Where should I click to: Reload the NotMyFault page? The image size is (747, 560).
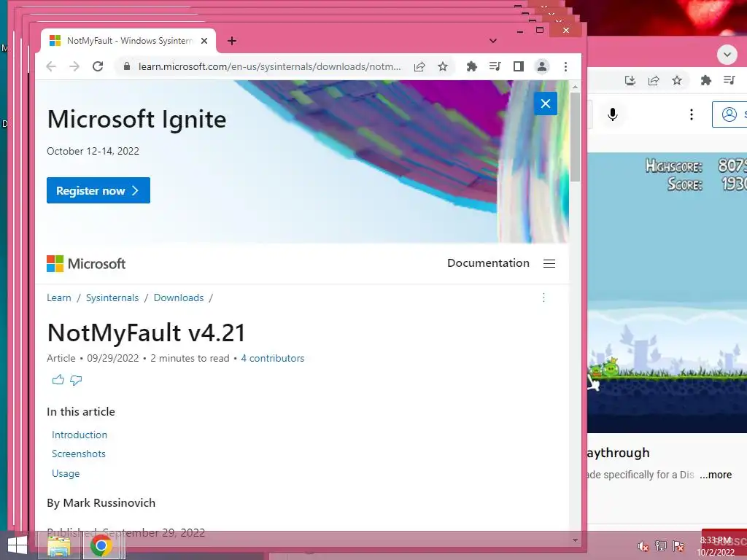pyautogui.click(x=98, y=66)
